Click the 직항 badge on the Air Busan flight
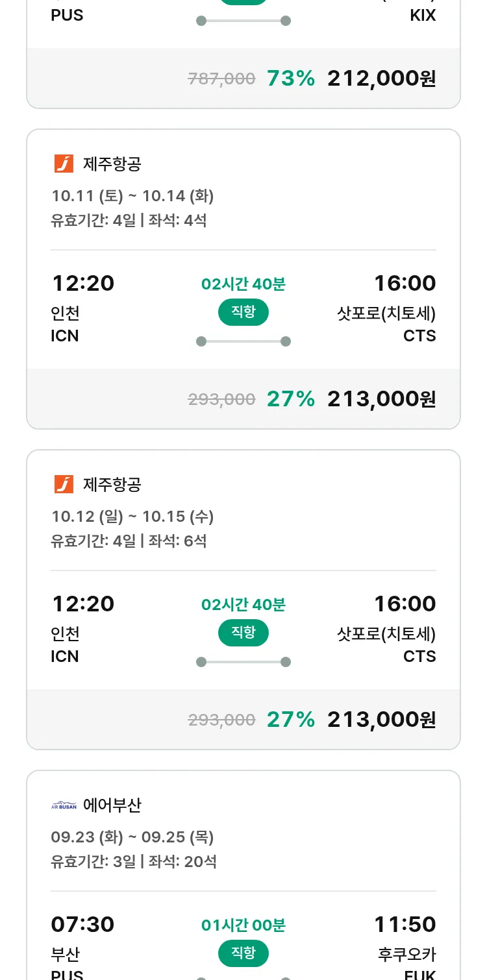This screenshot has width=487, height=980. pyautogui.click(x=243, y=953)
